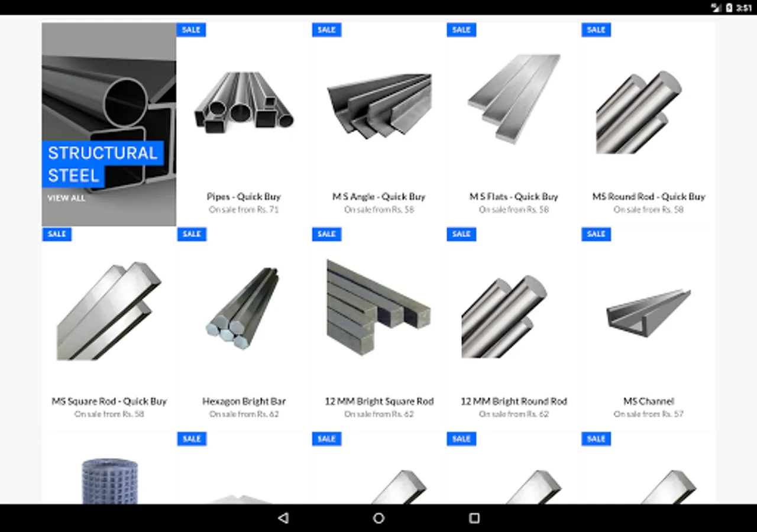Click 'On sale from Rs. 58' under MS Round Rod
This screenshot has height=532, width=757.
click(x=649, y=210)
